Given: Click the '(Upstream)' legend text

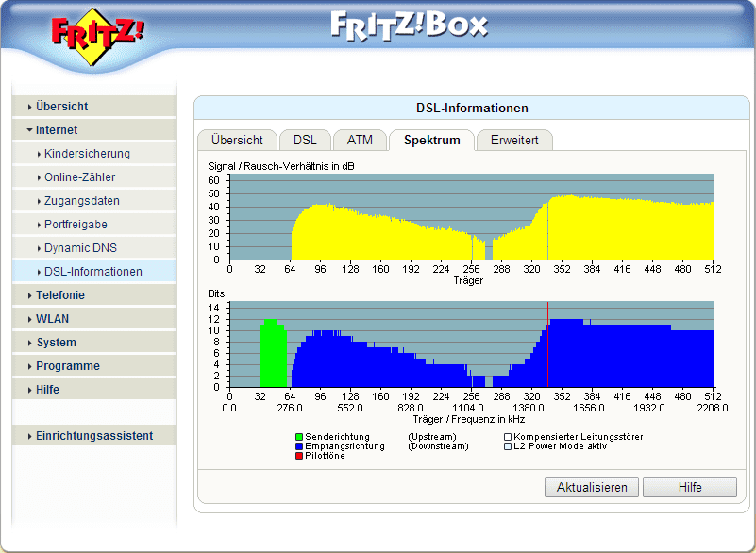Looking at the screenshot, I should click(x=432, y=437).
